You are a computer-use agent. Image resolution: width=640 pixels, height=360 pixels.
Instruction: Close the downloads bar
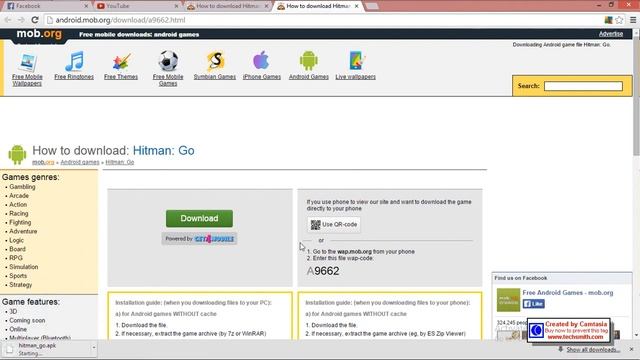coord(631,349)
